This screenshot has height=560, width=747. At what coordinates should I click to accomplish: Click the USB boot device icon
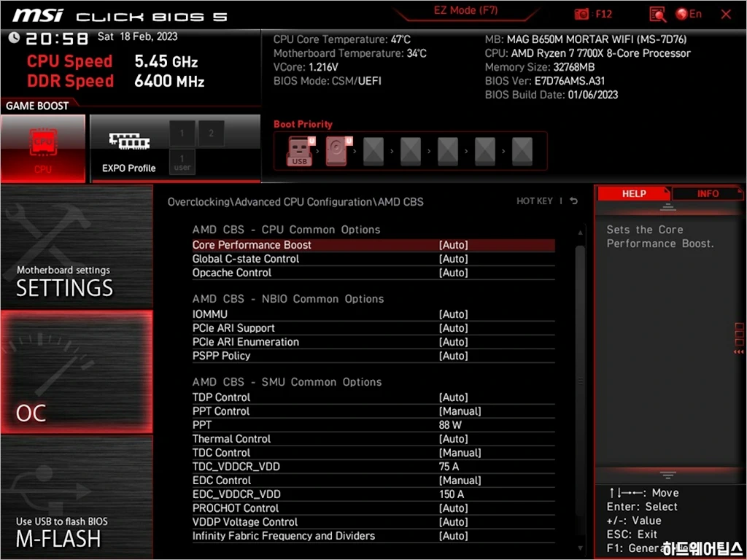300,151
